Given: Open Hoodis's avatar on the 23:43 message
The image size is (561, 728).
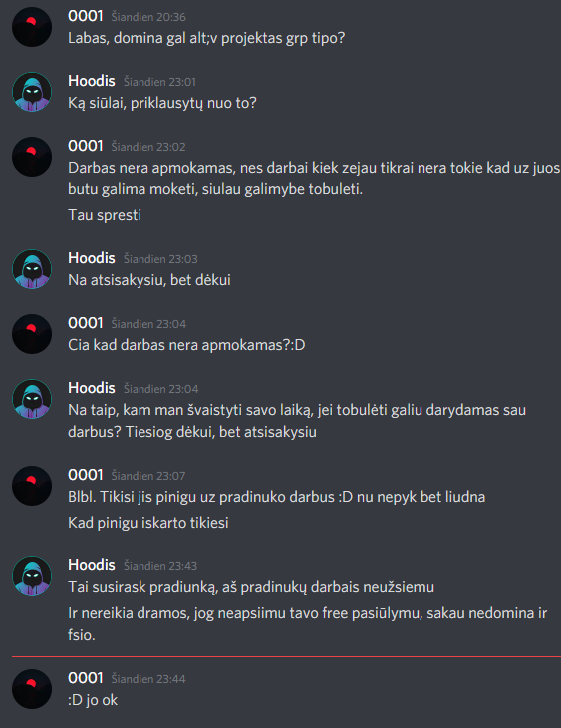Looking at the screenshot, I should 32,576.
